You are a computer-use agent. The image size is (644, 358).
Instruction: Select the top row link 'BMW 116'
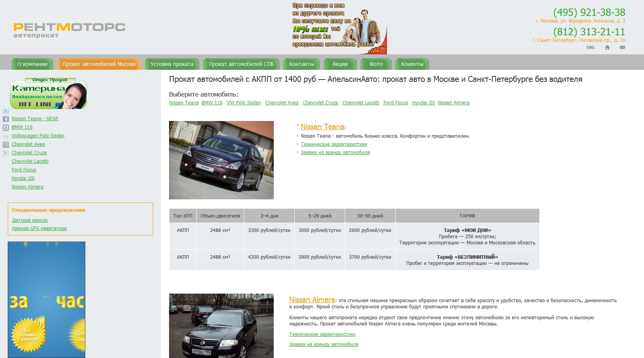click(x=212, y=103)
